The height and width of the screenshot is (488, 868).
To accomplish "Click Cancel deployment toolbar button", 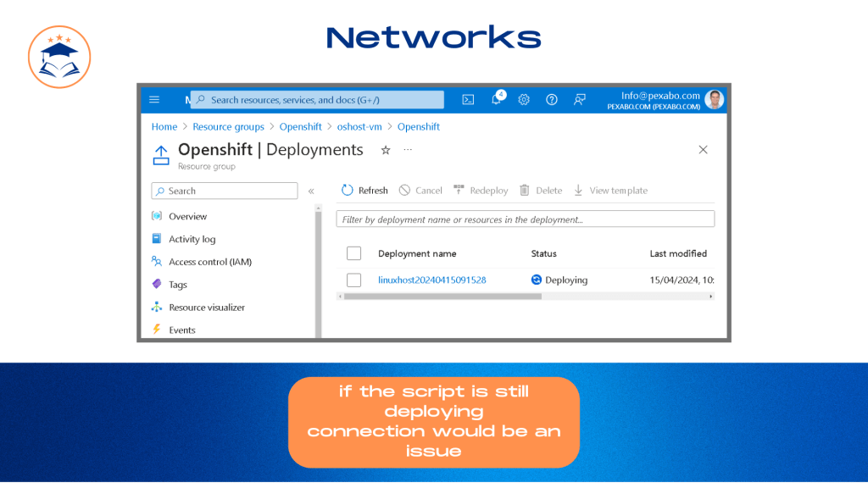I will click(420, 191).
